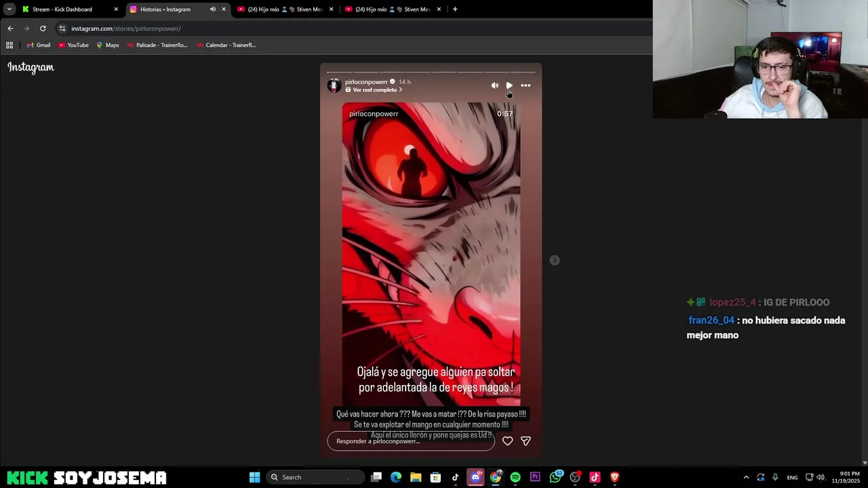Switch to the Stream - Kick Dashboard tab
Screen dimensions: 868x488
coord(62,9)
